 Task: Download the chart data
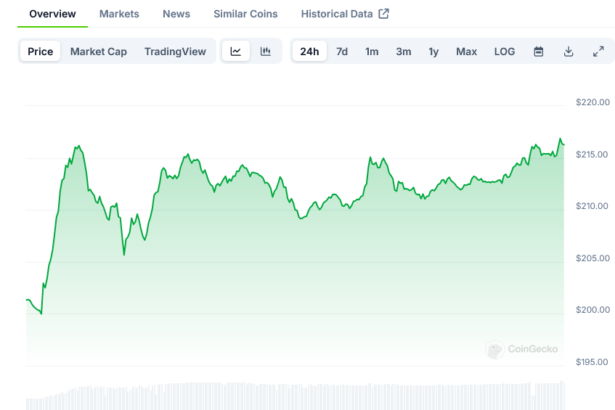[x=568, y=52]
